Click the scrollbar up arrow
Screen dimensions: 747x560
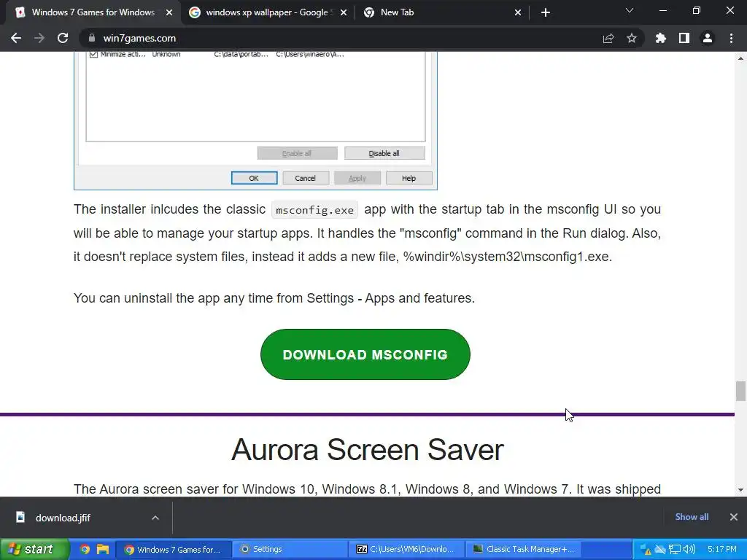coord(740,58)
